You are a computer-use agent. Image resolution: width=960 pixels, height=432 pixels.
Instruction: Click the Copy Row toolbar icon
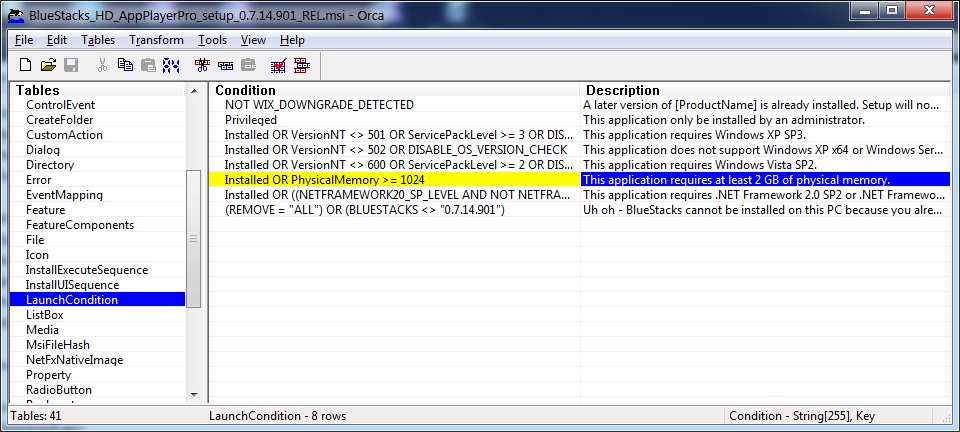(x=225, y=65)
